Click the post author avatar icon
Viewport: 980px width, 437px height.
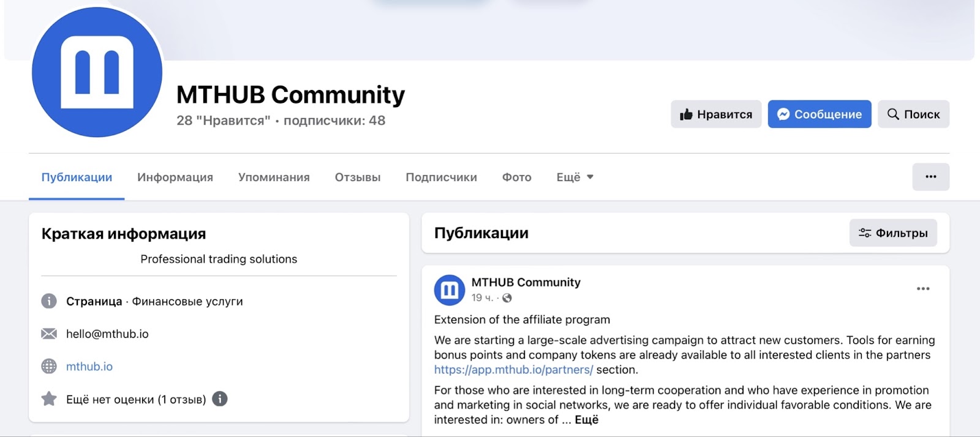point(450,290)
